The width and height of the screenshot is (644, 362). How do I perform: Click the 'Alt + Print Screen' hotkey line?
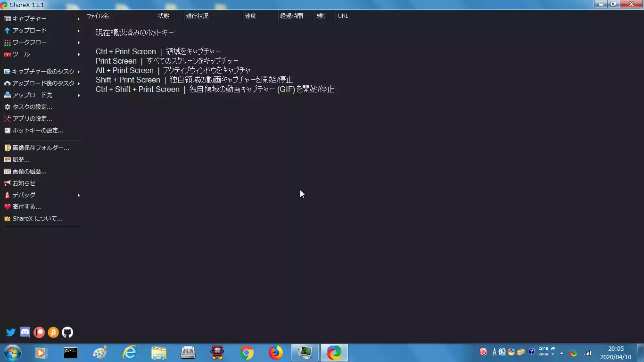[176, 71]
